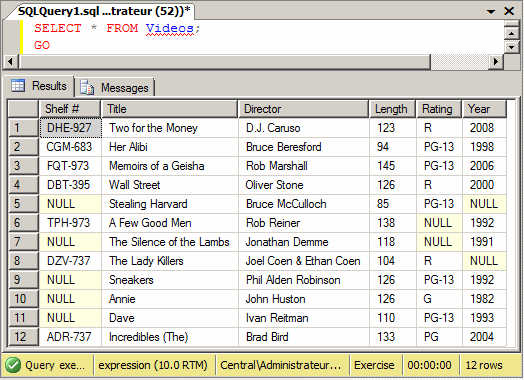Image resolution: width=524 pixels, height=380 pixels.
Task: Click the horizontal scroll right arrow
Action: (x=496, y=61)
